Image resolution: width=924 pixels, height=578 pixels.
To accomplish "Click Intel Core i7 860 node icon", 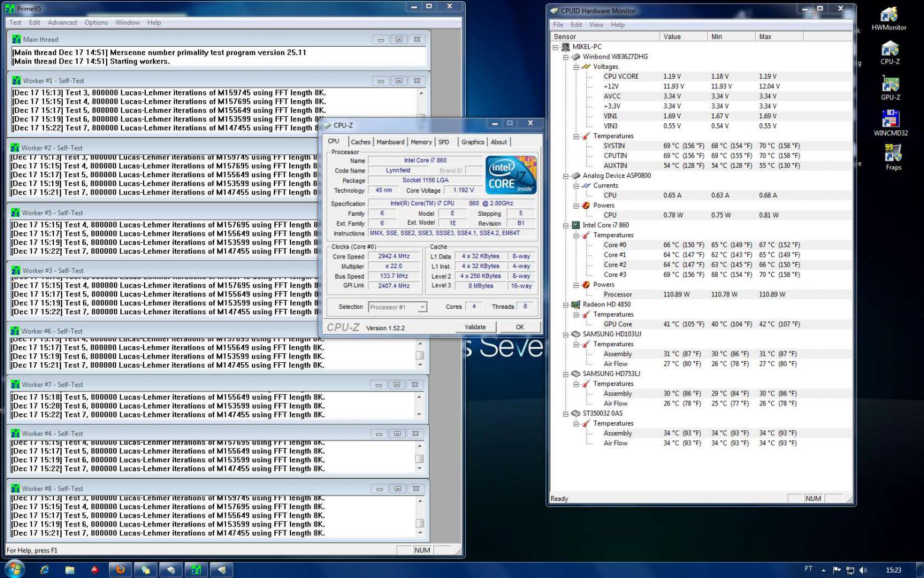I will pyautogui.click(x=575, y=225).
